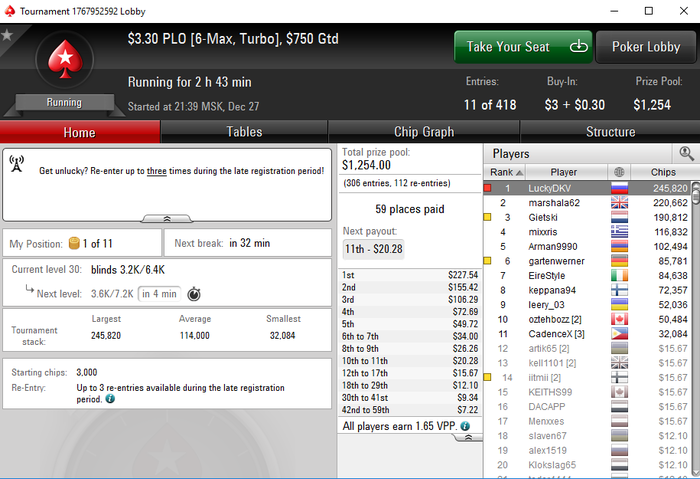Open re-entry info icon

click(110, 399)
